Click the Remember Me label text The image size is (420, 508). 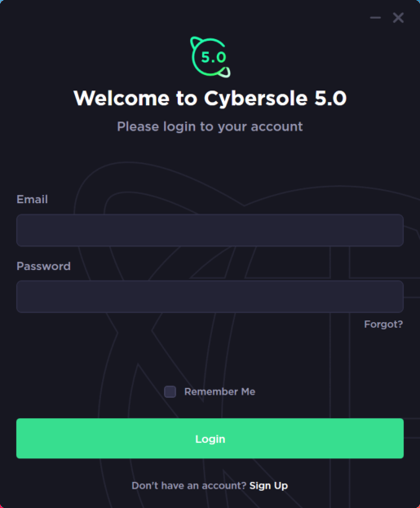click(219, 391)
